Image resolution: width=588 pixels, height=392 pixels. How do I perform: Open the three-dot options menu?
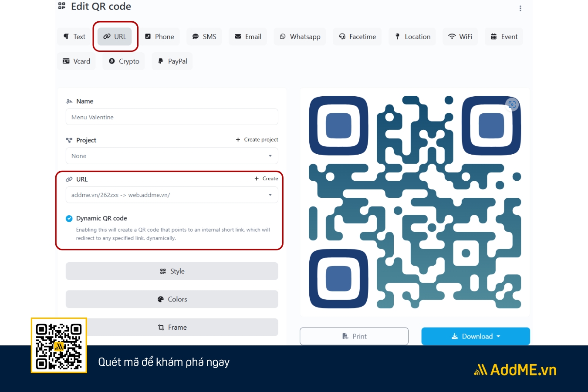520,8
